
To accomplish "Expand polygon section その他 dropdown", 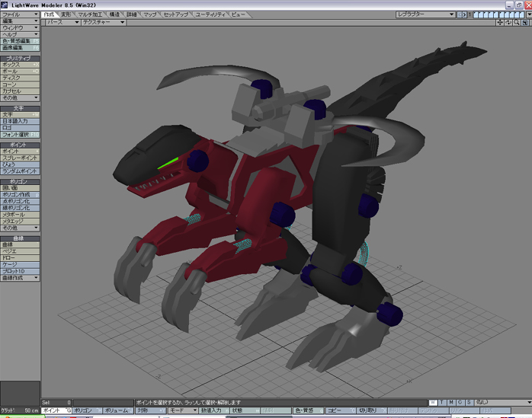I will (x=20, y=228).
